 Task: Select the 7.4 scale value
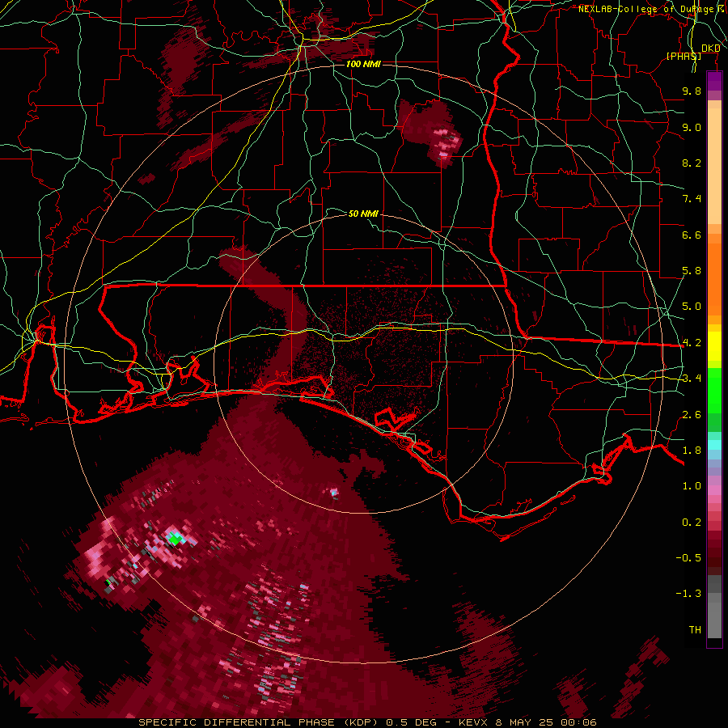coord(692,199)
